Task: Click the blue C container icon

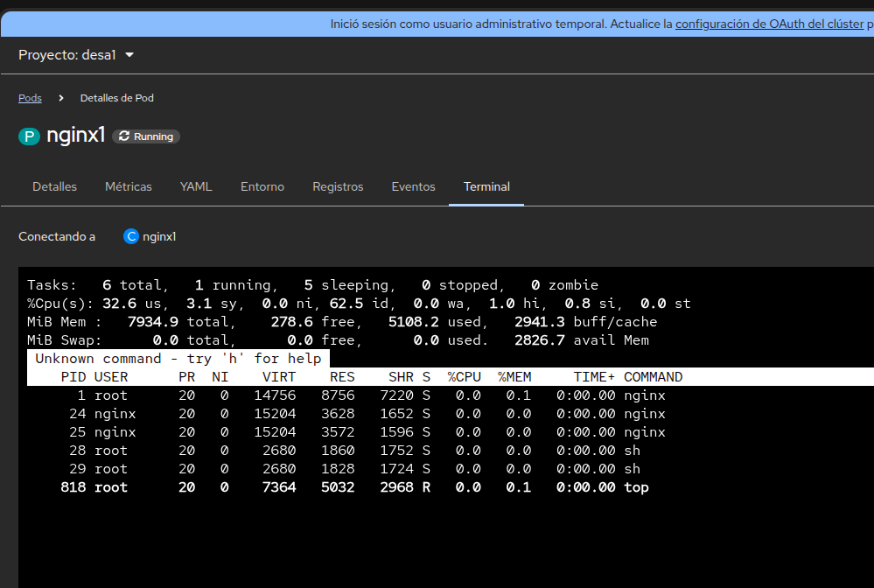Action: click(x=131, y=236)
